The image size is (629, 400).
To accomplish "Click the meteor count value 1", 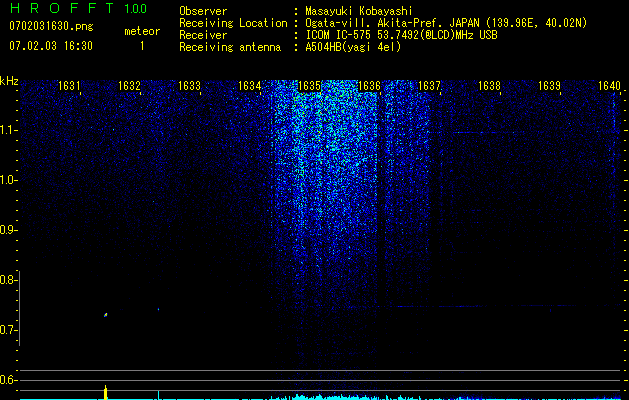I will (142, 46).
